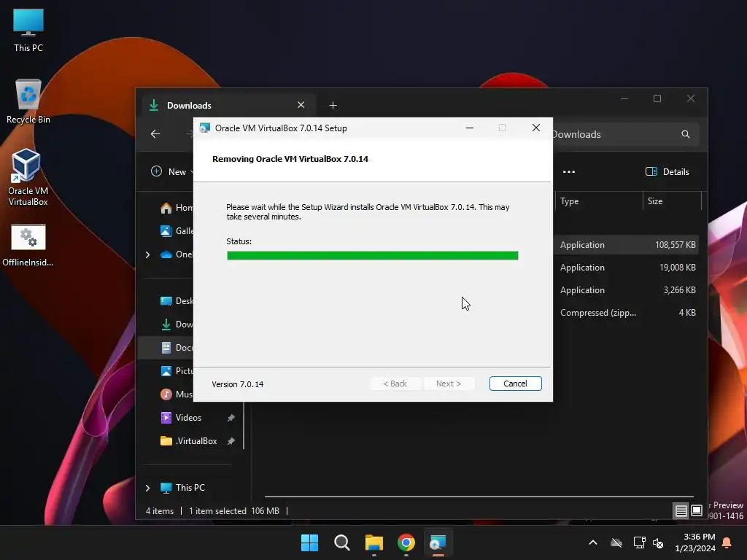Viewport: 747px width, 560px height.
Task: Open Desktop in navigation pane
Action: tap(177, 301)
